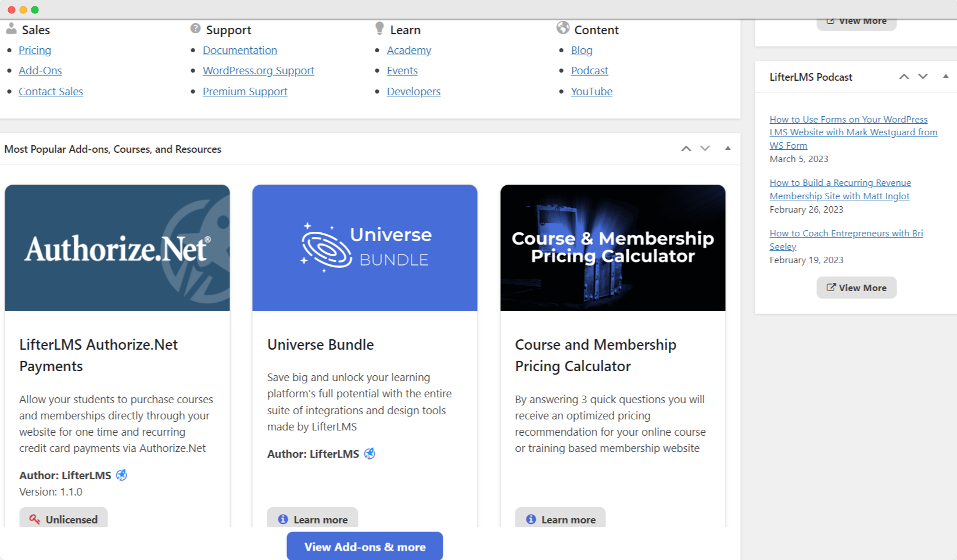Go to the Developers link

pos(414,91)
